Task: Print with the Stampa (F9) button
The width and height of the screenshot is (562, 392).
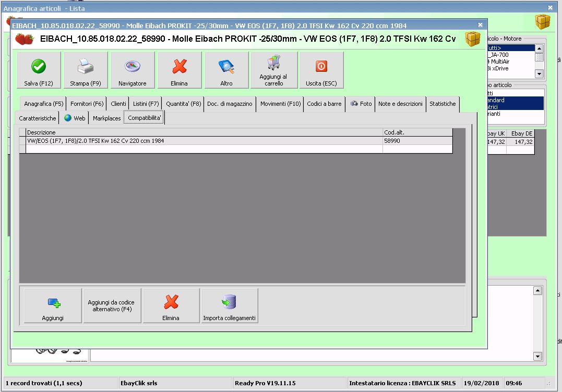Action: point(86,70)
